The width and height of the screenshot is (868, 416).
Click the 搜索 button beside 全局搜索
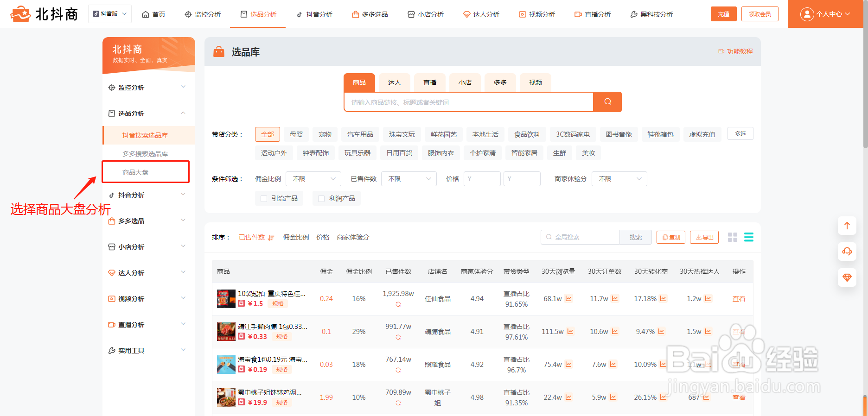tap(636, 237)
